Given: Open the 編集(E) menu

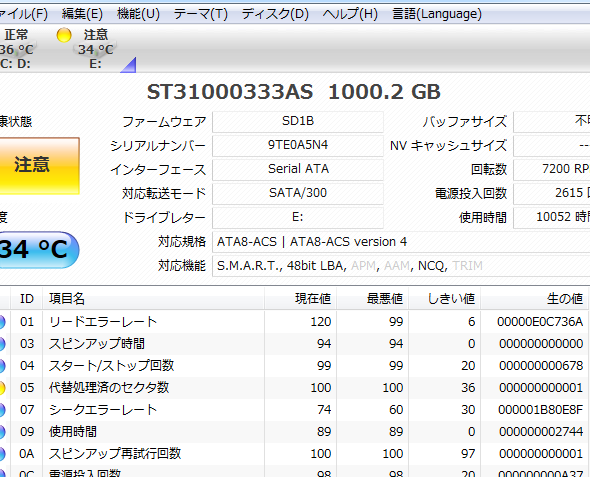Looking at the screenshot, I should (82, 14).
